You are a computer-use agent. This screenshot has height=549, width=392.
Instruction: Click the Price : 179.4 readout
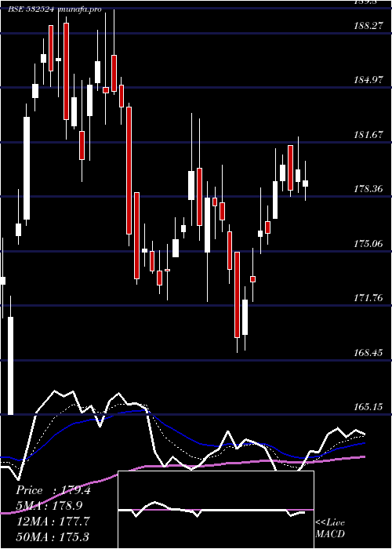53,490
